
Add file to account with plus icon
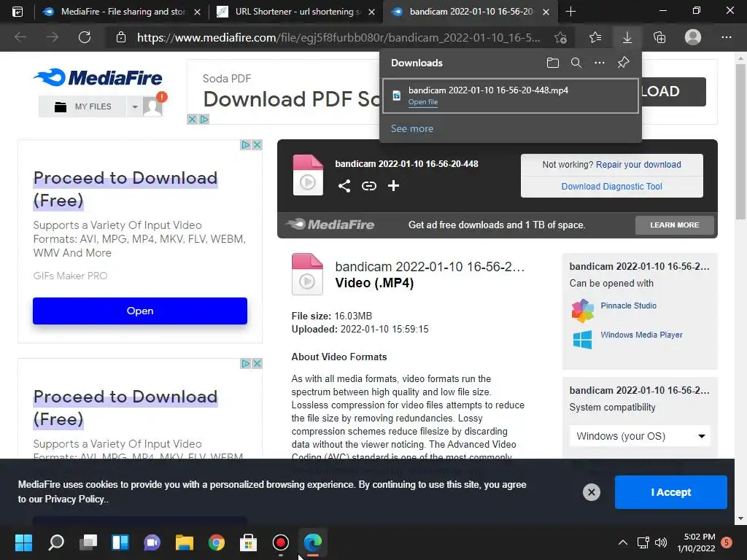click(393, 186)
